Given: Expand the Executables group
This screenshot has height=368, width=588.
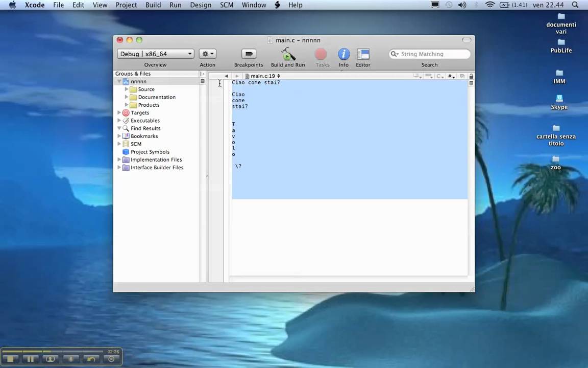Looking at the screenshot, I should 119,121.
